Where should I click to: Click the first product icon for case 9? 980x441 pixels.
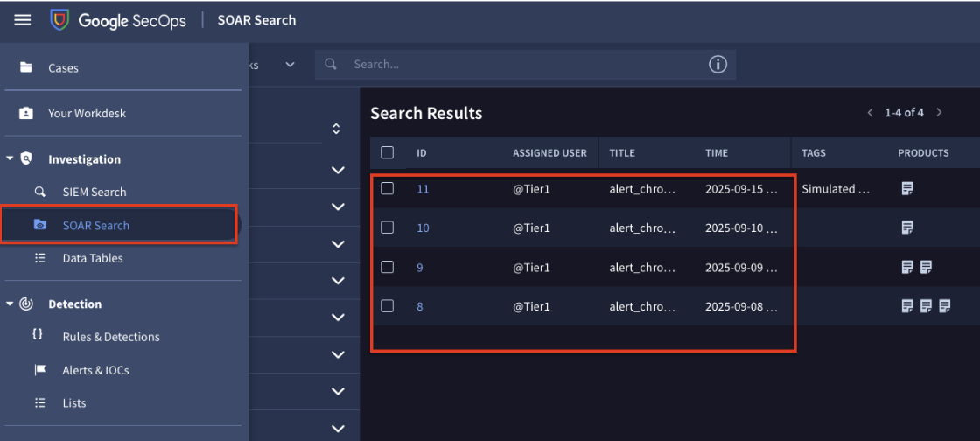pos(907,268)
